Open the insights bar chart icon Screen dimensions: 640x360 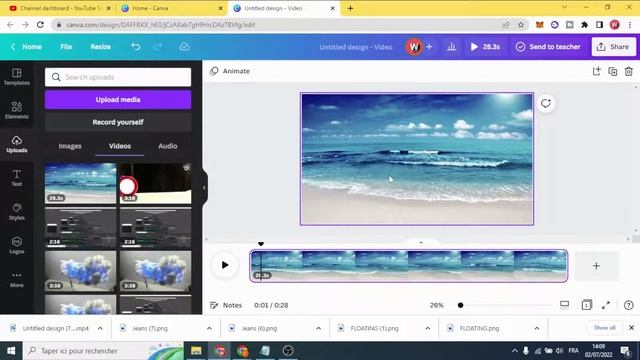click(x=451, y=47)
